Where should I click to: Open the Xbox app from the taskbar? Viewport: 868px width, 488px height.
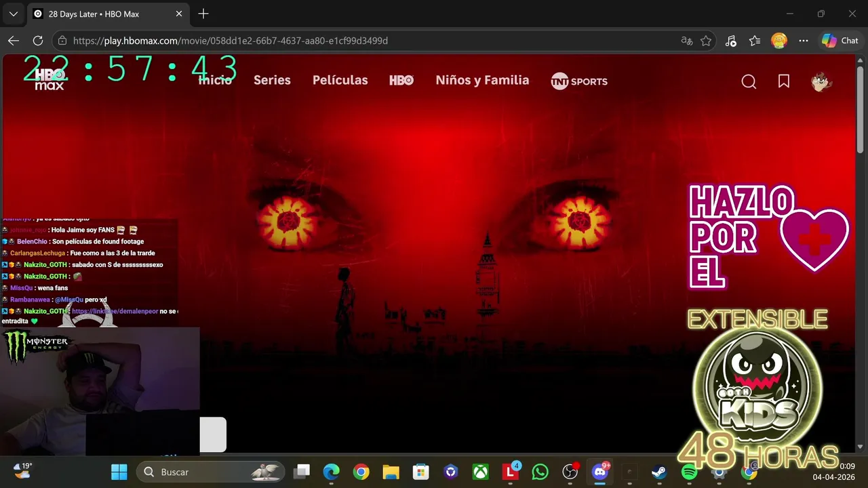(480, 472)
